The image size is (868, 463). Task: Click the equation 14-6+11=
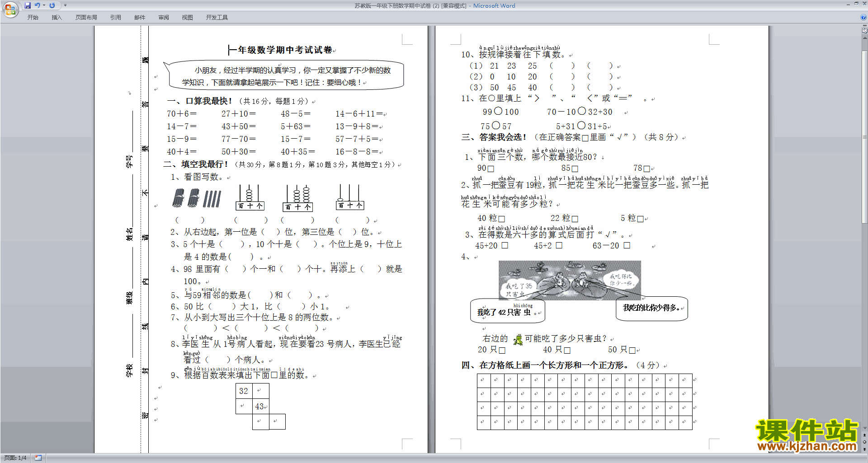click(x=359, y=114)
